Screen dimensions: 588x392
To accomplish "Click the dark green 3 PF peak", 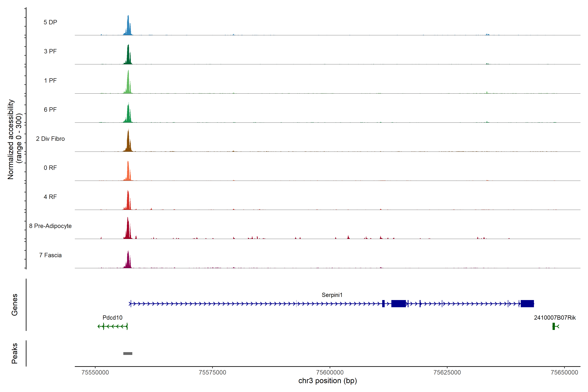I will pyautogui.click(x=128, y=56).
